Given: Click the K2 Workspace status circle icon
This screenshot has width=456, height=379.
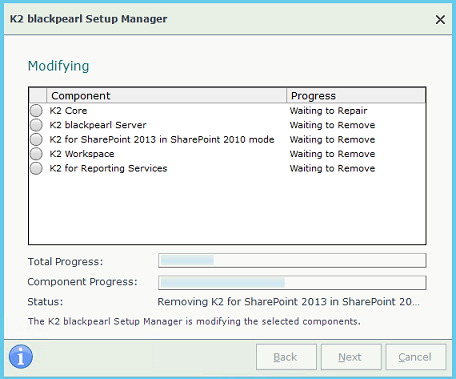Looking at the screenshot, I should coord(36,154).
